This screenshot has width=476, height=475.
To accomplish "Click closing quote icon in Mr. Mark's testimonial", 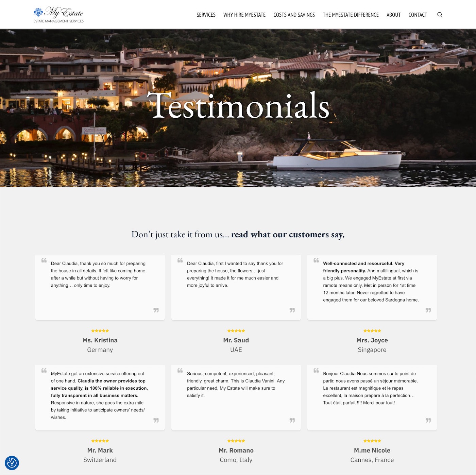I will [x=156, y=420].
